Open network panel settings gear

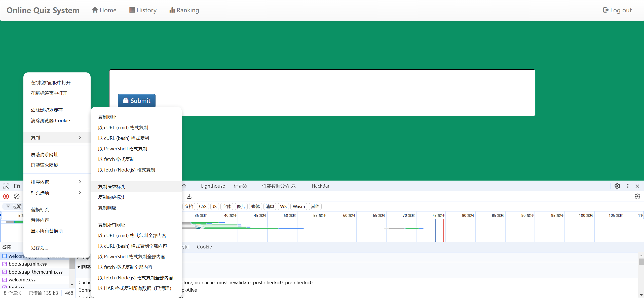click(x=637, y=196)
